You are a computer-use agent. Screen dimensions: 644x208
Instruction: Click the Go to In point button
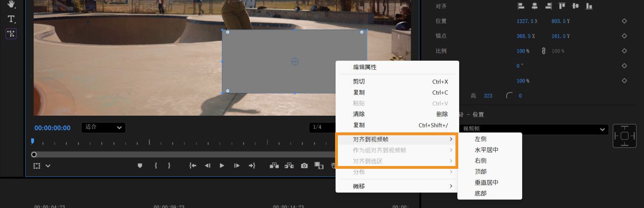click(193, 166)
